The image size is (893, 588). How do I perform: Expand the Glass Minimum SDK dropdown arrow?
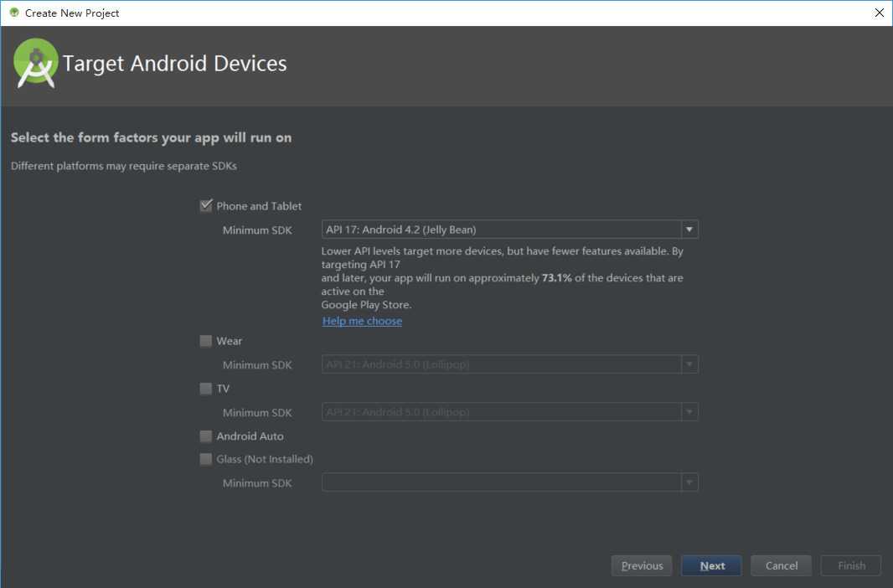[x=689, y=482]
